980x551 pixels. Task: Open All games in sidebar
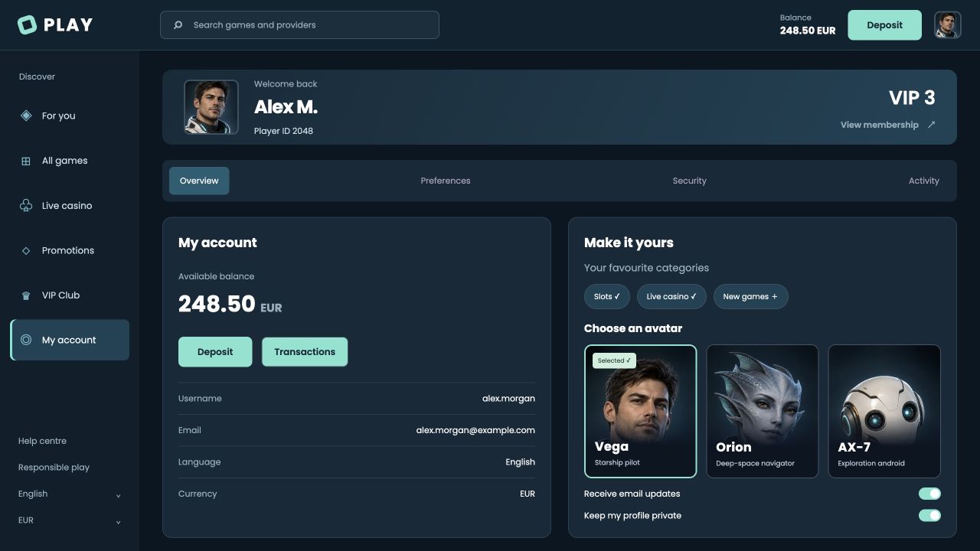70,161
